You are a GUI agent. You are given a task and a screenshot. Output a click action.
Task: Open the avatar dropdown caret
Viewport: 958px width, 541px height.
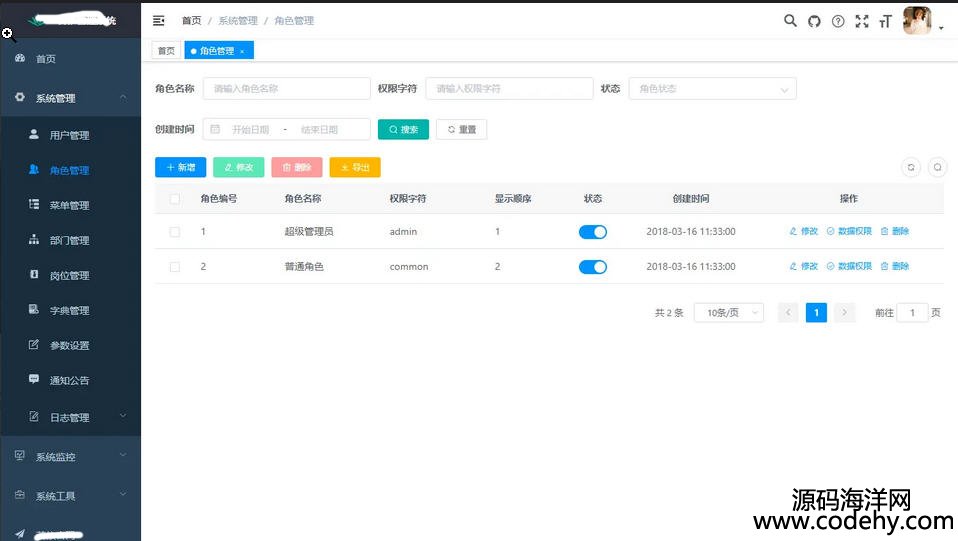click(941, 28)
